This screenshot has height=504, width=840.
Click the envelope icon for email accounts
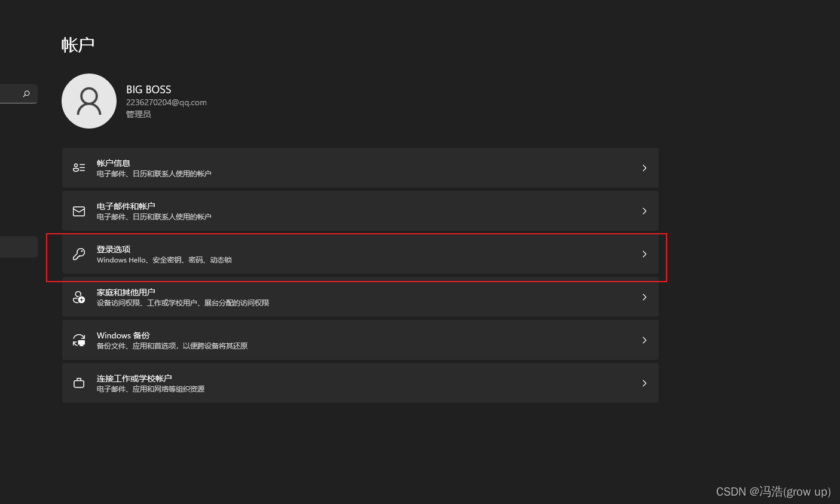pos(79,211)
